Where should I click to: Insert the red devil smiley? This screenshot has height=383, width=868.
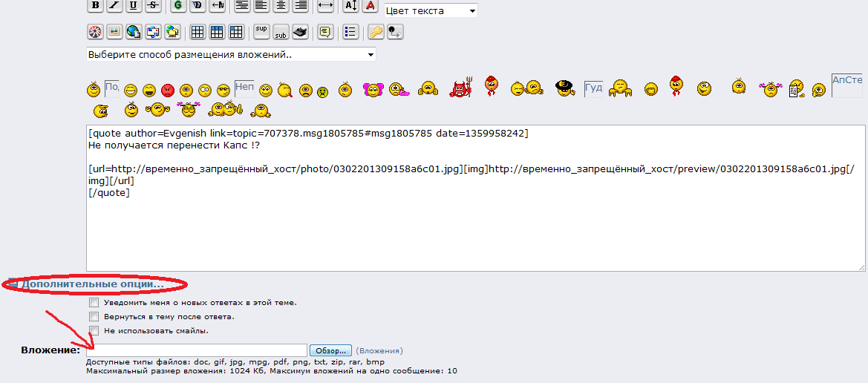pos(461,88)
